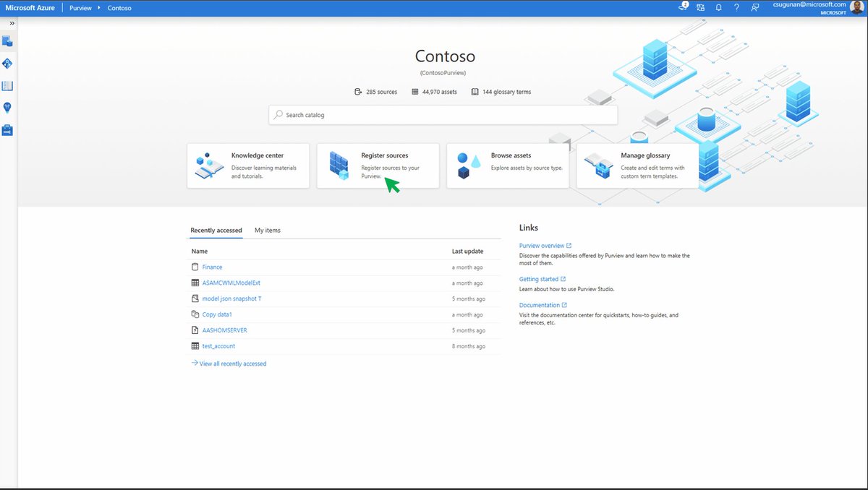
Task: Switch to the My items tab
Action: 268,231
